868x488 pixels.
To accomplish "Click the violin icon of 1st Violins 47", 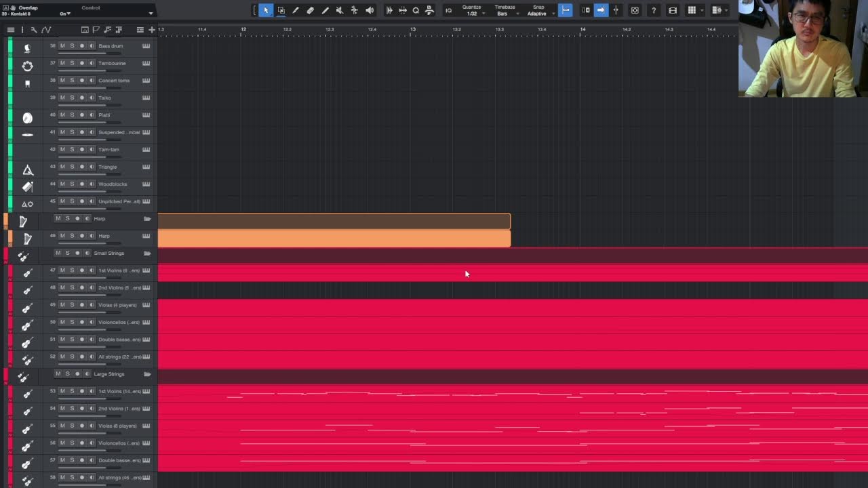I will pos(27,273).
